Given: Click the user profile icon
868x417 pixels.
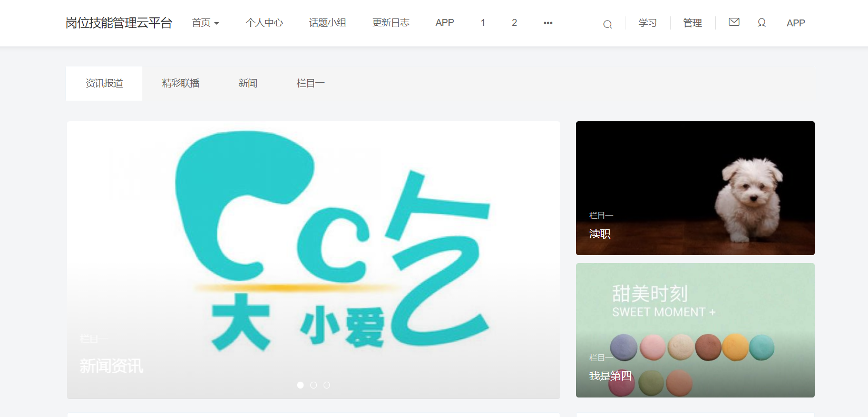Looking at the screenshot, I should pos(762,23).
